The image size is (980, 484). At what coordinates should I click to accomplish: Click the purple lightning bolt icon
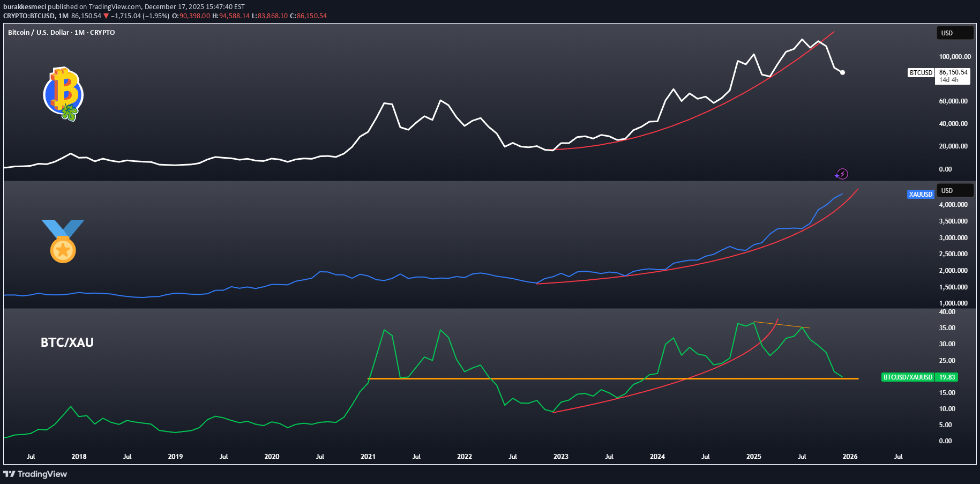coord(842,174)
